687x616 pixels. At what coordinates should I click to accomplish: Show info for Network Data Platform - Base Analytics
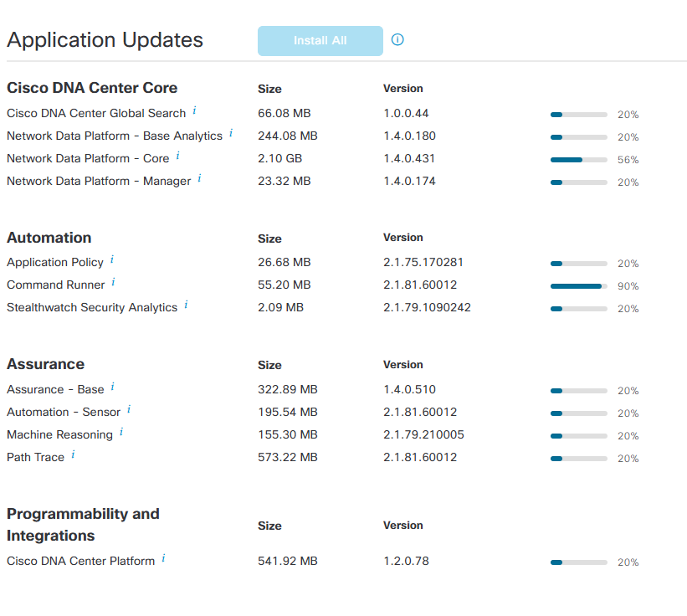231,133
